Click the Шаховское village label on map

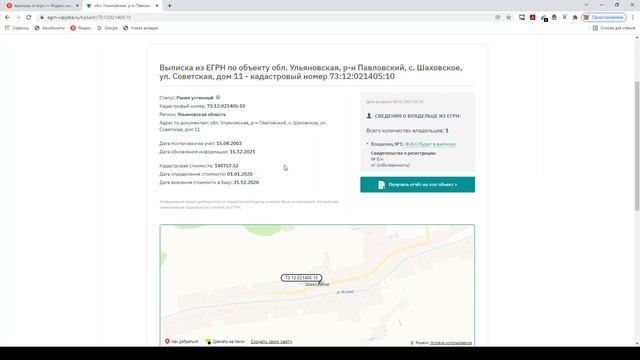(317, 284)
